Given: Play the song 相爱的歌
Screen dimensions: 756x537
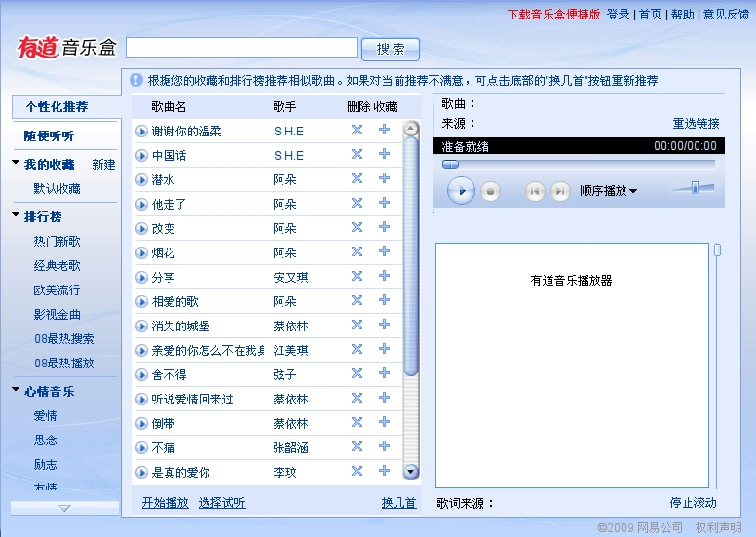Looking at the screenshot, I should (141, 301).
